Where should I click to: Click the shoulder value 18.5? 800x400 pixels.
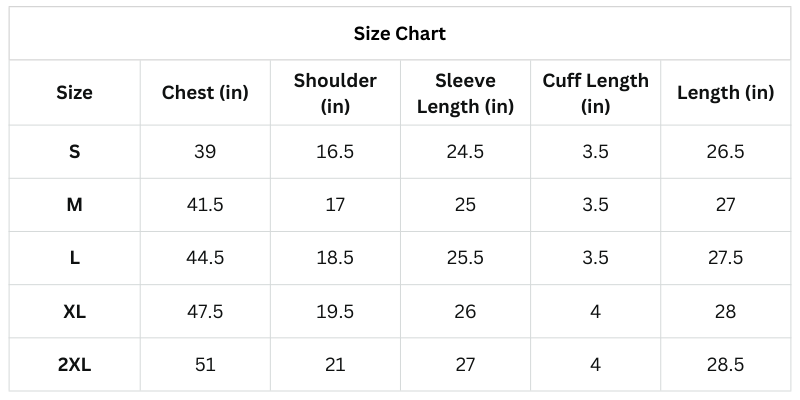[x=335, y=258]
